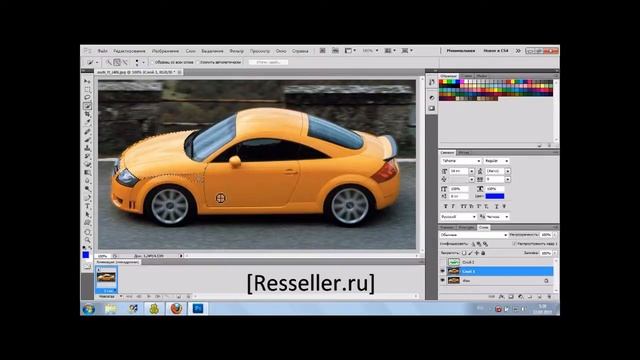Viewport: 640px width, 360px height.
Task: Pick the red swatch in Swatches panel
Action: click(x=441, y=82)
